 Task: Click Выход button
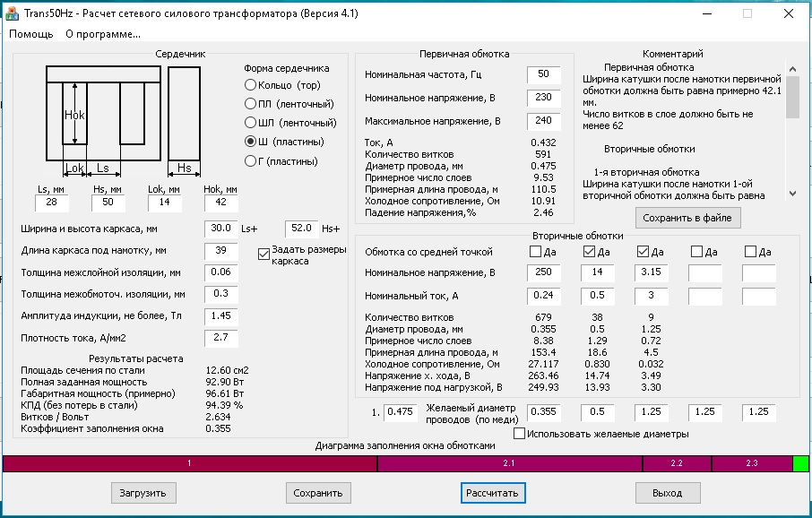tap(668, 493)
